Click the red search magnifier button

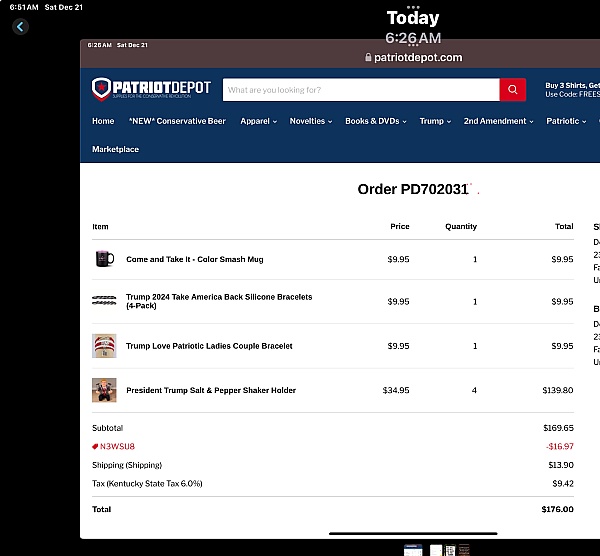point(512,90)
